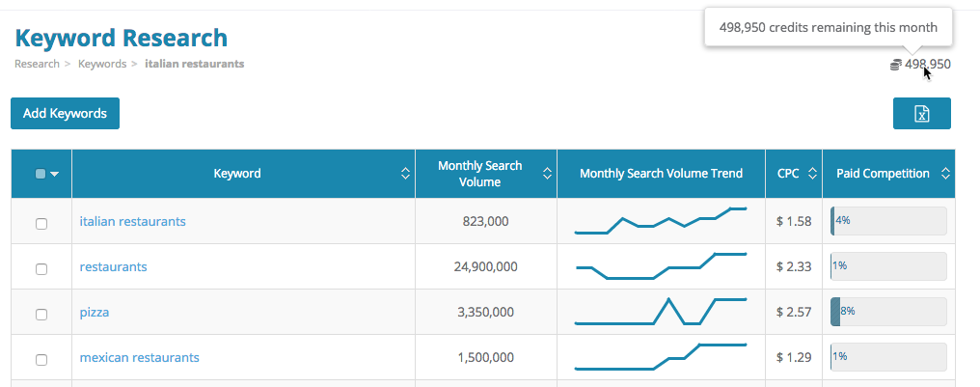Sort by Paid Competition arrows

point(944,174)
